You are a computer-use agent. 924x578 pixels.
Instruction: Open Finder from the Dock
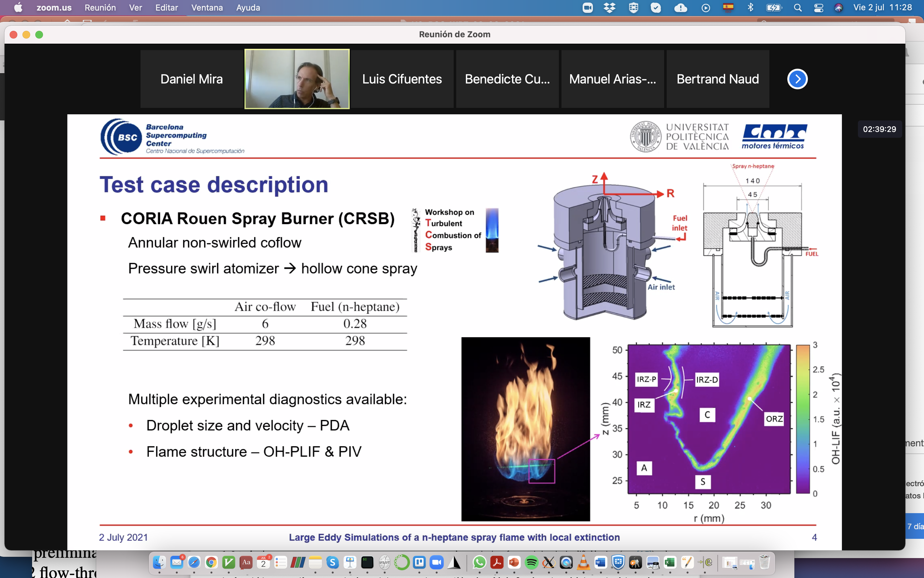click(x=159, y=562)
